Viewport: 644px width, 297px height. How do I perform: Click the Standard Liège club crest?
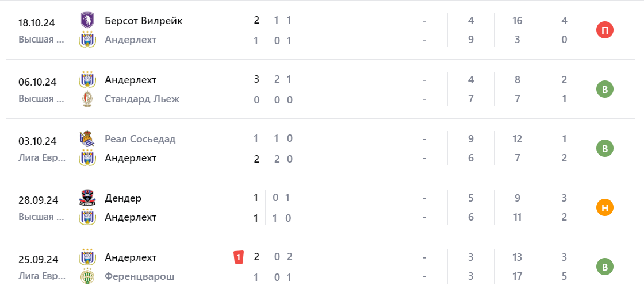click(87, 99)
